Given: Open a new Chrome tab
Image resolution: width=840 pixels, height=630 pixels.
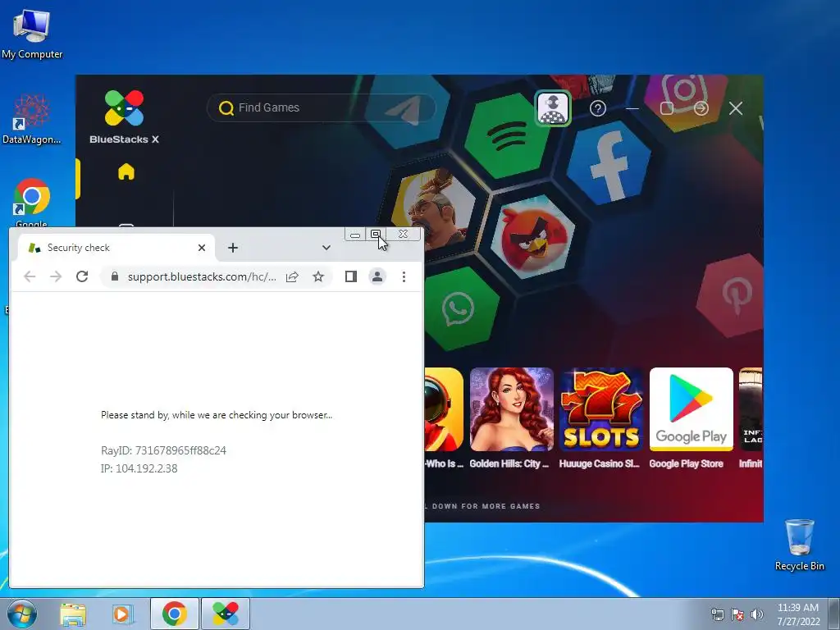Looking at the screenshot, I should click(x=232, y=248).
